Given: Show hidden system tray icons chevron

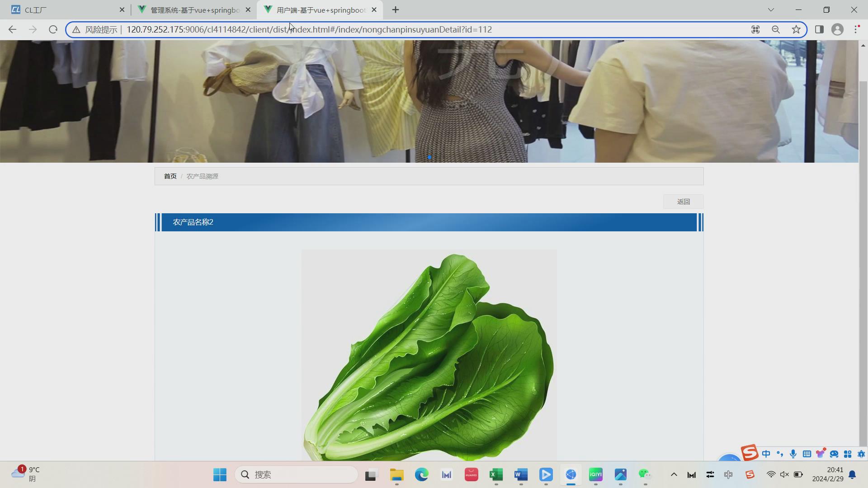Looking at the screenshot, I should click(x=674, y=474).
